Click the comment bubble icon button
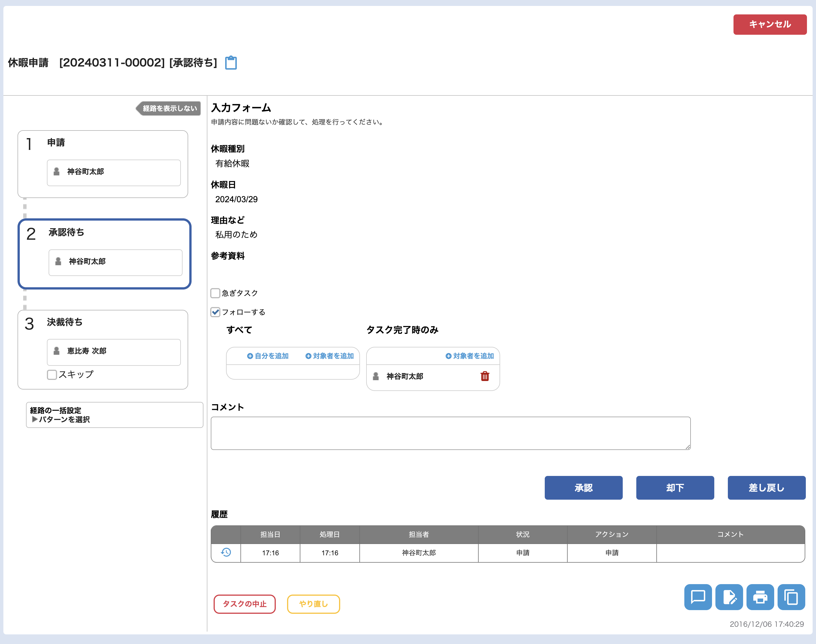Viewport: 816px width, 644px height. coord(698,597)
